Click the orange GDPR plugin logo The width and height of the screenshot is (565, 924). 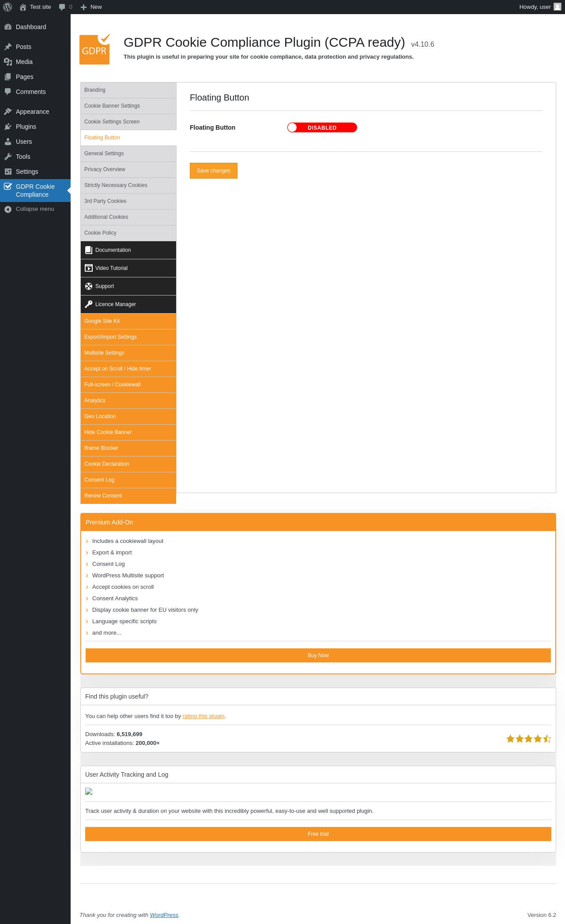[x=95, y=49]
